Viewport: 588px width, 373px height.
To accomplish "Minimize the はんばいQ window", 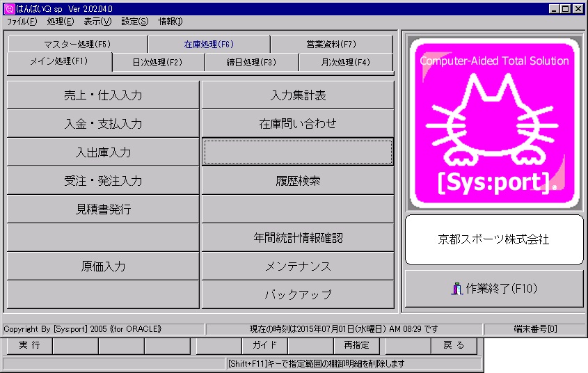I will [554, 9].
